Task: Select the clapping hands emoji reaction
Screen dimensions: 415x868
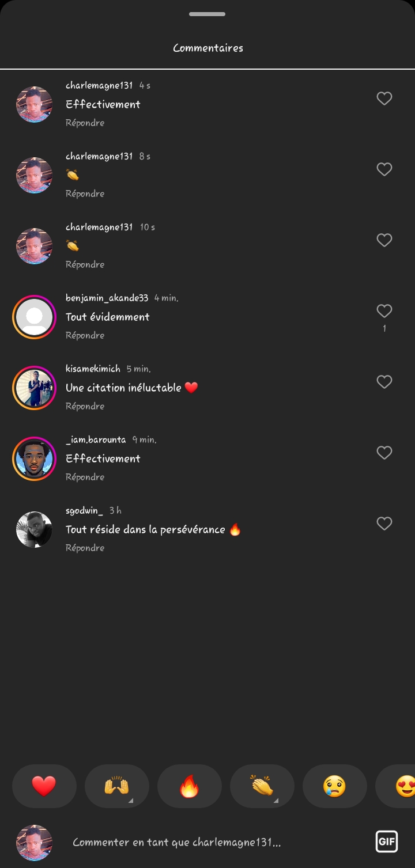Action: (x=262, y=786)
